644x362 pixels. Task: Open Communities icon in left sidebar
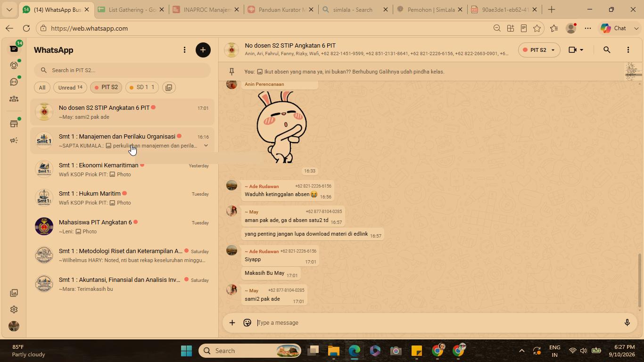[14, 99]
